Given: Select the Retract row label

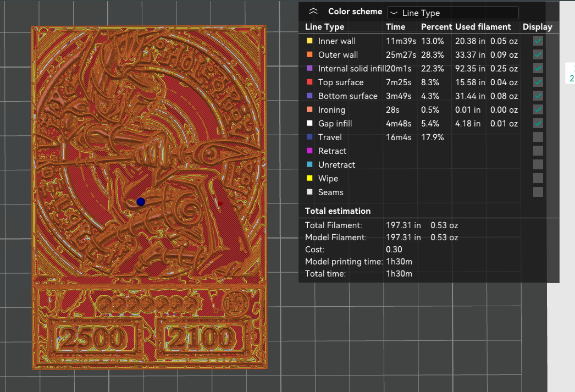Looking at the screenshot, I should [x=332, y=151].
